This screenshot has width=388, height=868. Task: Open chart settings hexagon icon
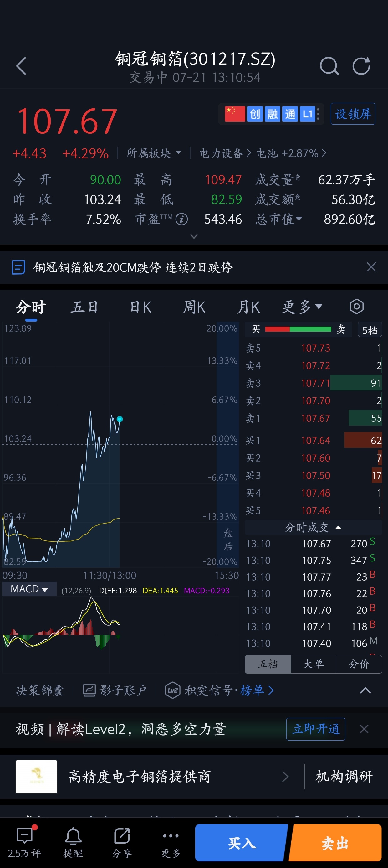point(356,307)
